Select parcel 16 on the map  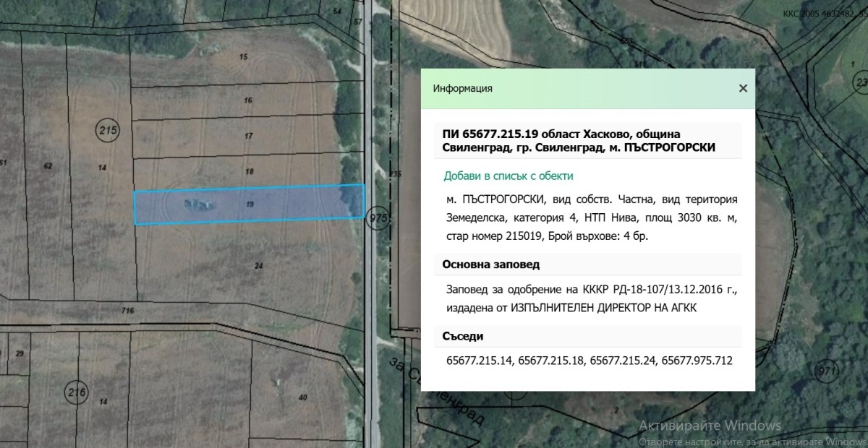coord(249,100)
